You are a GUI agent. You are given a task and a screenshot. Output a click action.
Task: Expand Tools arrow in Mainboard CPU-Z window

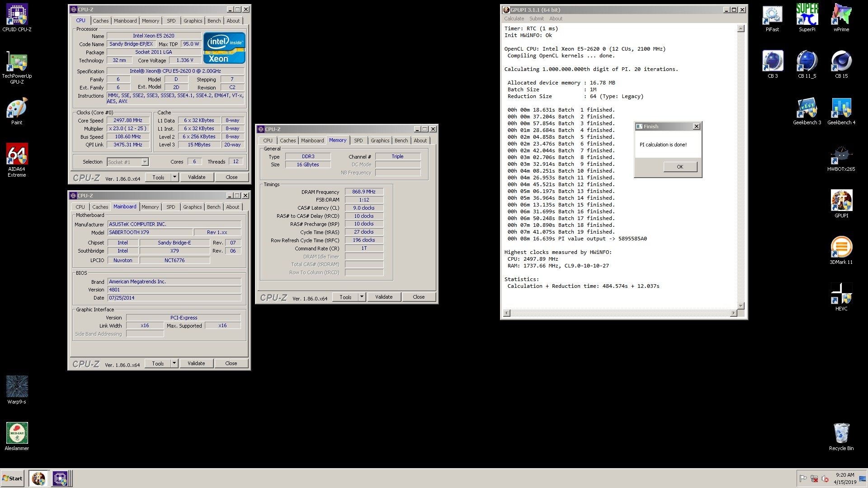[174, 363]
